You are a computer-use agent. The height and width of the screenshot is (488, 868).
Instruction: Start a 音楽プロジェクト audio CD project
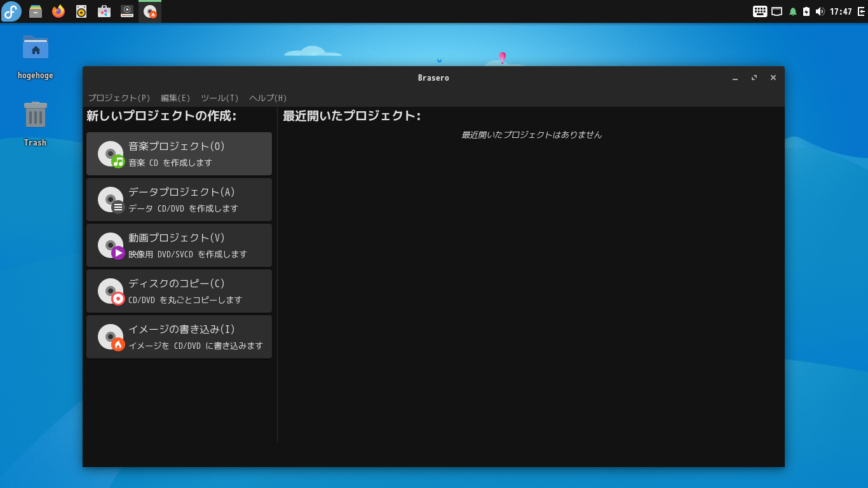pos(179,154)
